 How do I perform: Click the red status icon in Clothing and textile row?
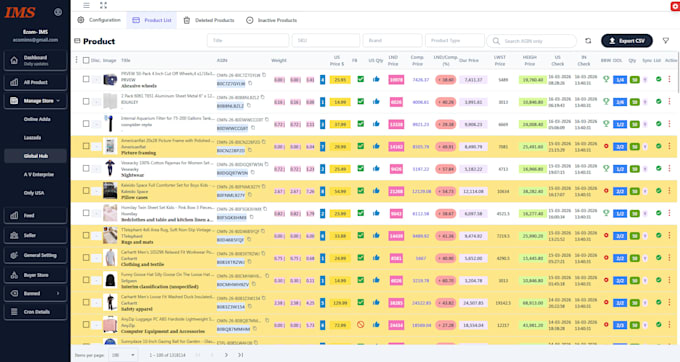606,258
